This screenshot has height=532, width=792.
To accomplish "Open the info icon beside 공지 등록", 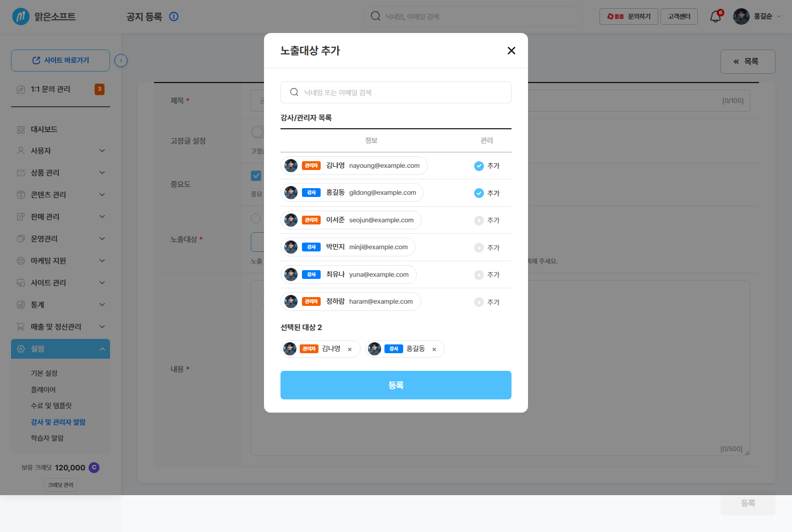I will 174,17.
